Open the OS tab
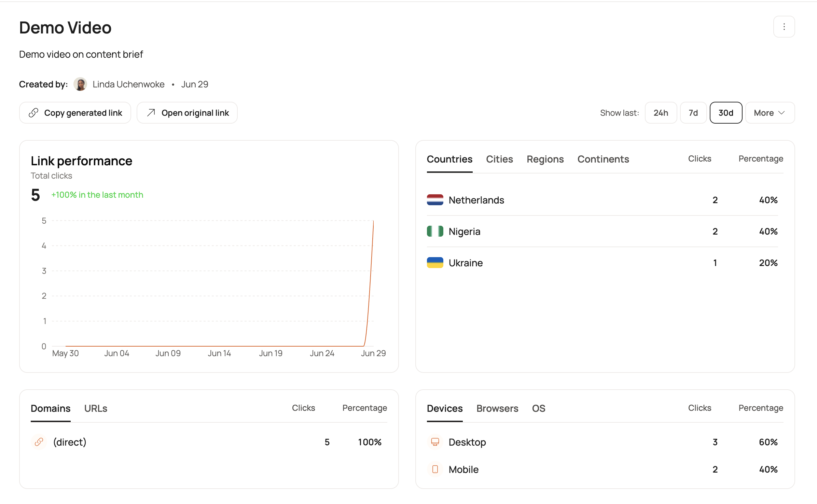Viewport: 817px width, 504px height. click(539, 408)
